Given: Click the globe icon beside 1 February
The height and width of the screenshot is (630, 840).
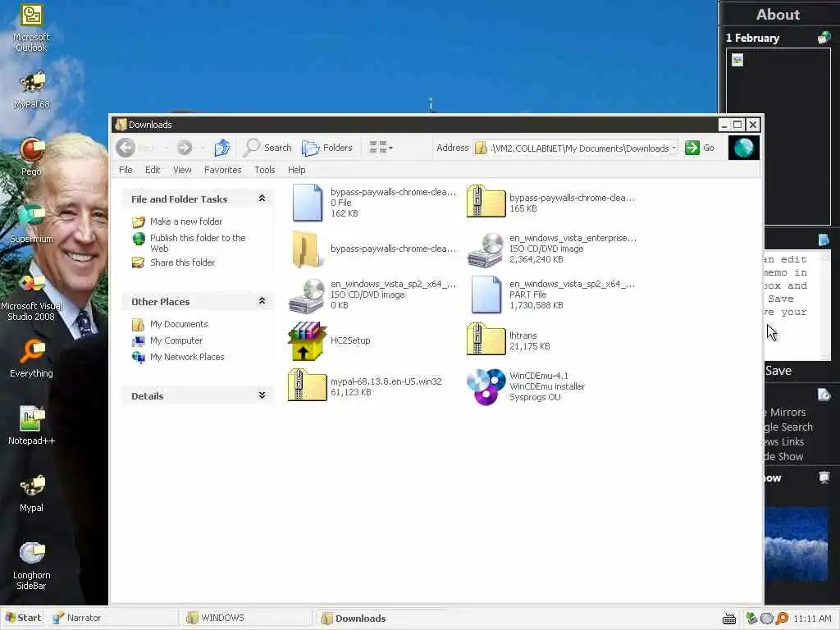Looking at the screenshot, I should (824, 38).
